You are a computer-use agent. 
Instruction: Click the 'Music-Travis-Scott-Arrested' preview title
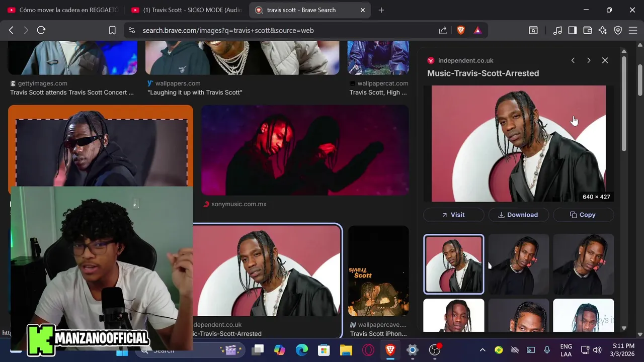click(x=483, y=73)
